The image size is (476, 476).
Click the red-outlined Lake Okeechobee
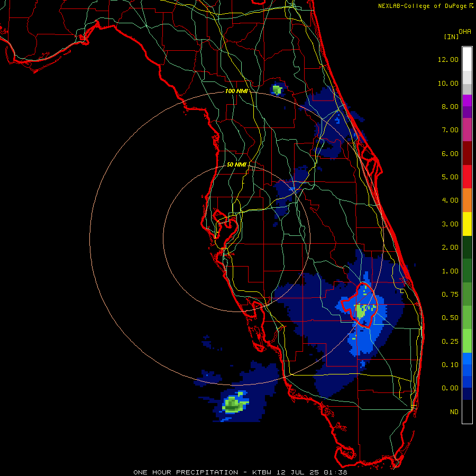pos(360,305)
